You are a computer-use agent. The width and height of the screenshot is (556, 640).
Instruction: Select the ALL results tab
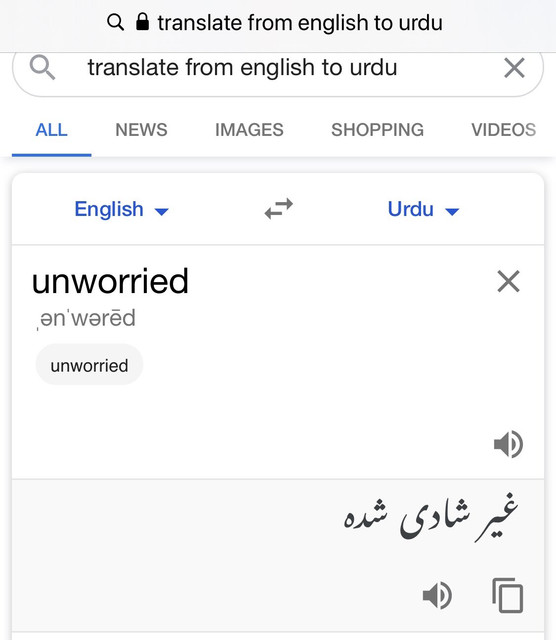click(x=51, y=130)
